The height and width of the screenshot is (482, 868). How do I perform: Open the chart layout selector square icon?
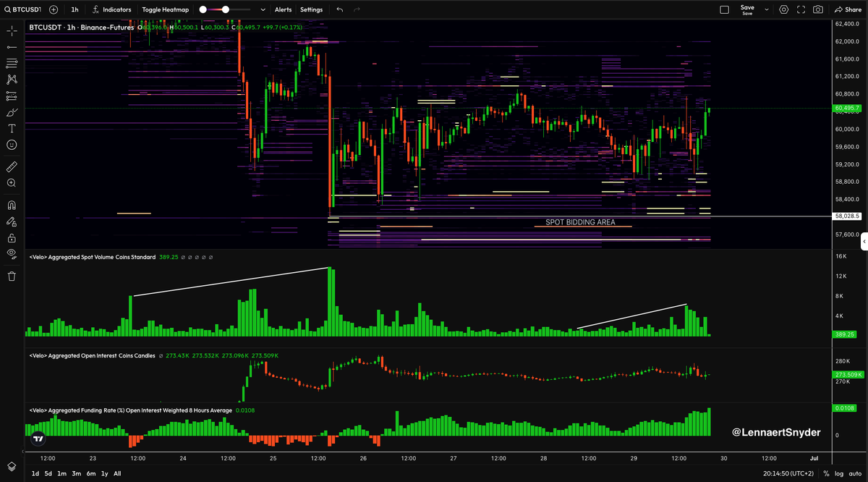pos(725,9)
